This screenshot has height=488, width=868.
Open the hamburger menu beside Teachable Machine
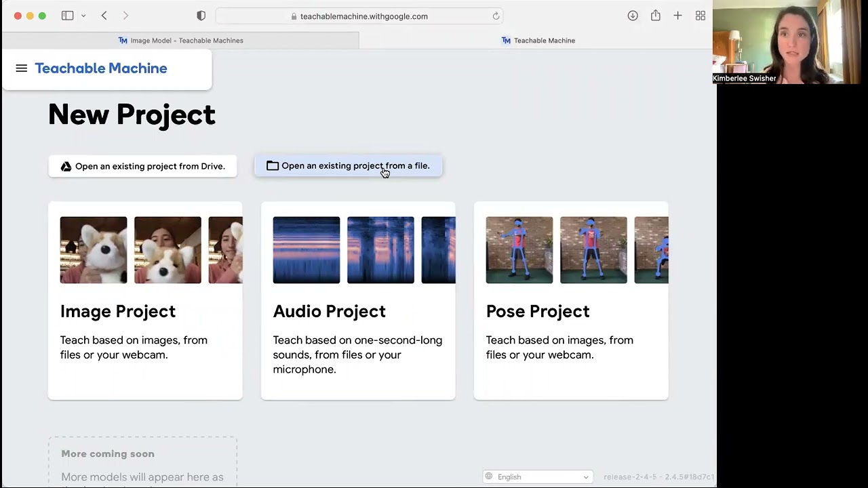[21, 68]
